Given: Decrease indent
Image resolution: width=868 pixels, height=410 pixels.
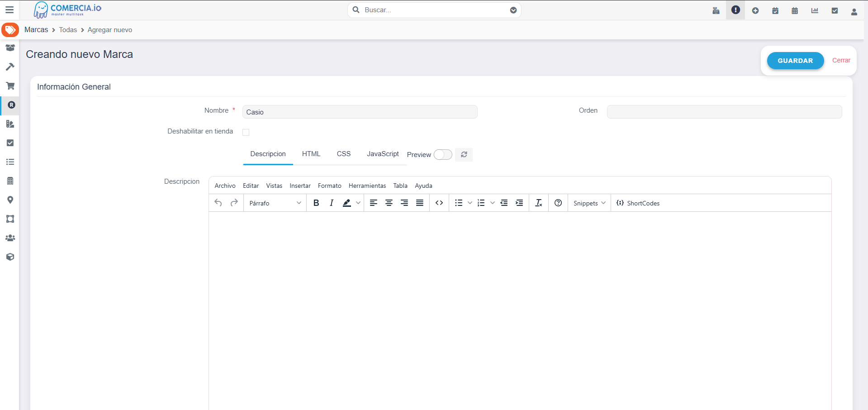Looking at the screenshot, I should tap(504, 203).
